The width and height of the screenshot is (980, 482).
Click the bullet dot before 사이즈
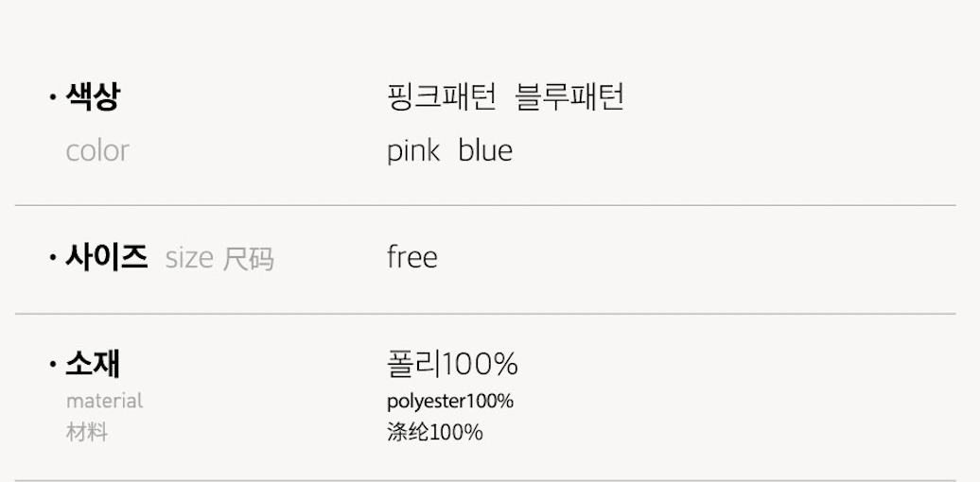click(53, 258)
